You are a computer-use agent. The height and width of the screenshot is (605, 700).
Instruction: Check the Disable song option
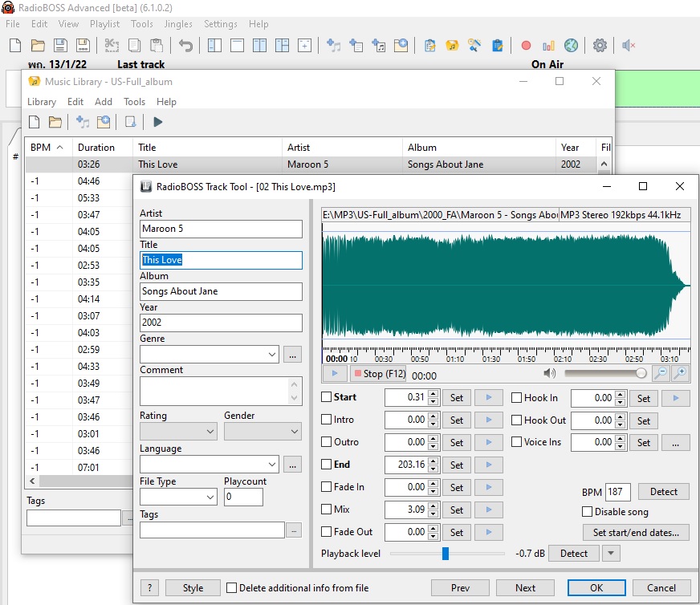(x=588, y=512)
